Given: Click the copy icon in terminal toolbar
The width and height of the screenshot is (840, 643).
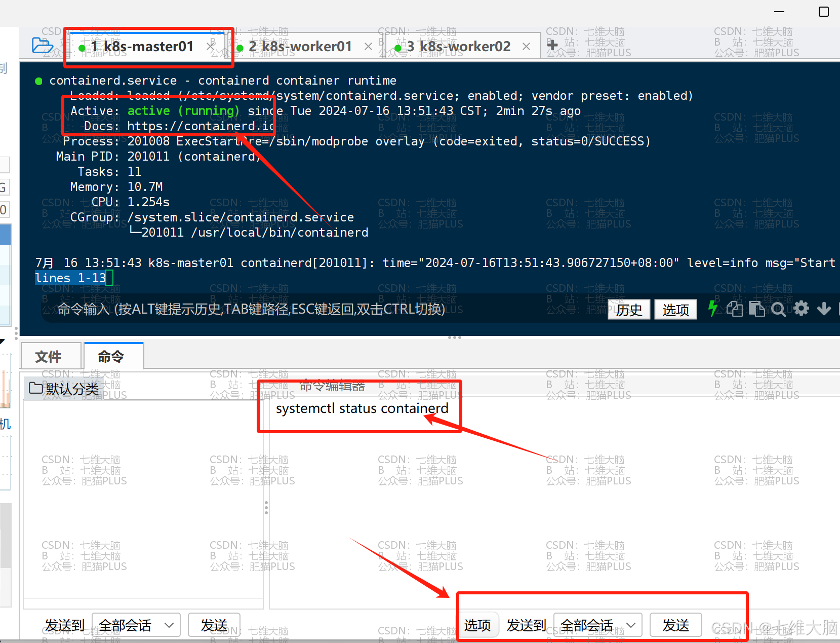Looking at the screenshot, I should (x=734, y=309).
